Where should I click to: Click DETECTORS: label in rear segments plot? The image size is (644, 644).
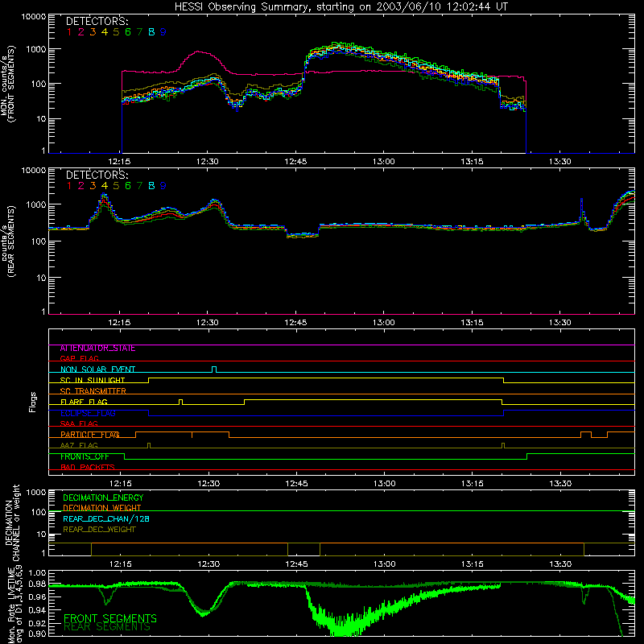tap(97, 175)
